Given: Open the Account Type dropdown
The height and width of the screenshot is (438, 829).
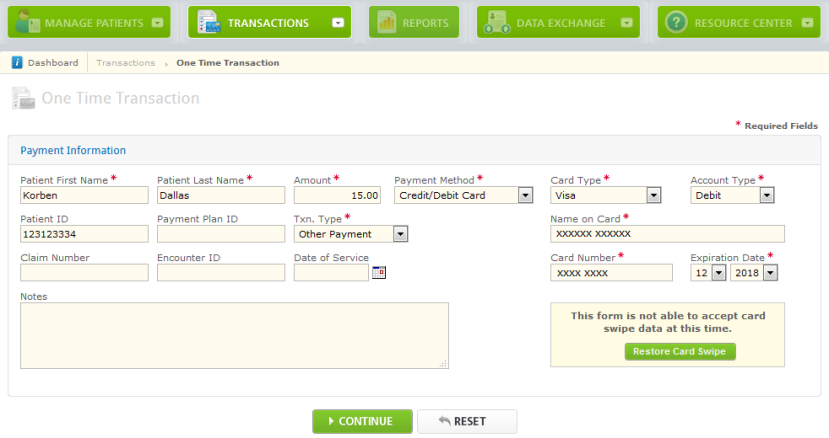Looking at the screenshot, I should (767, 196).
